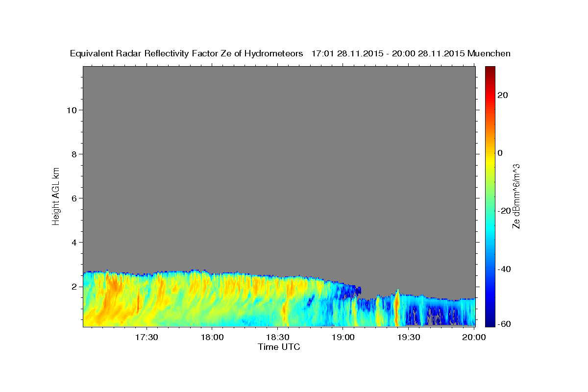Image resolution: width=588 pixels, height=392 pixels.
Task: Click the '4' height tick label
Action: pyautogui.click(x=74, y=242)
